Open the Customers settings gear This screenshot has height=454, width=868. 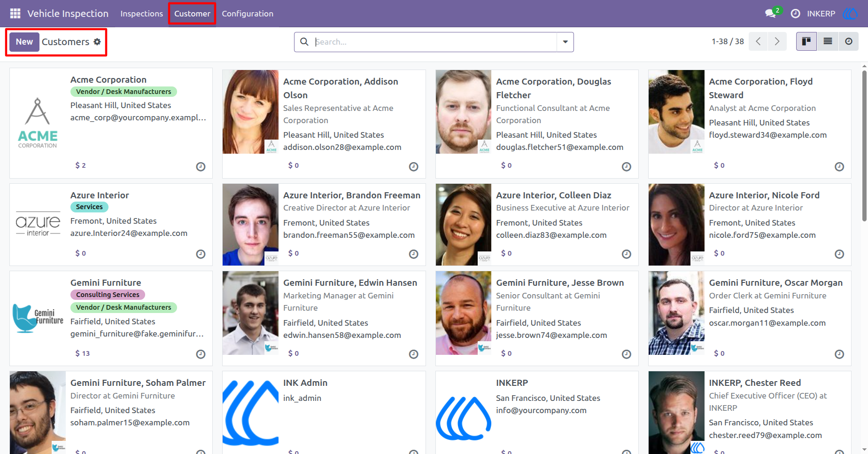pos(97,41)
